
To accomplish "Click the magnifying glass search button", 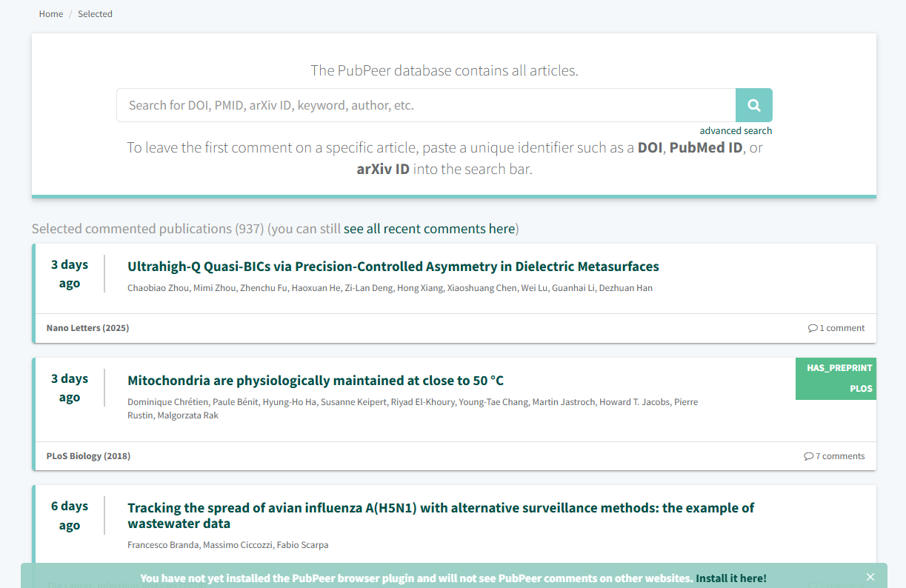I will click(x=753, y=105).
